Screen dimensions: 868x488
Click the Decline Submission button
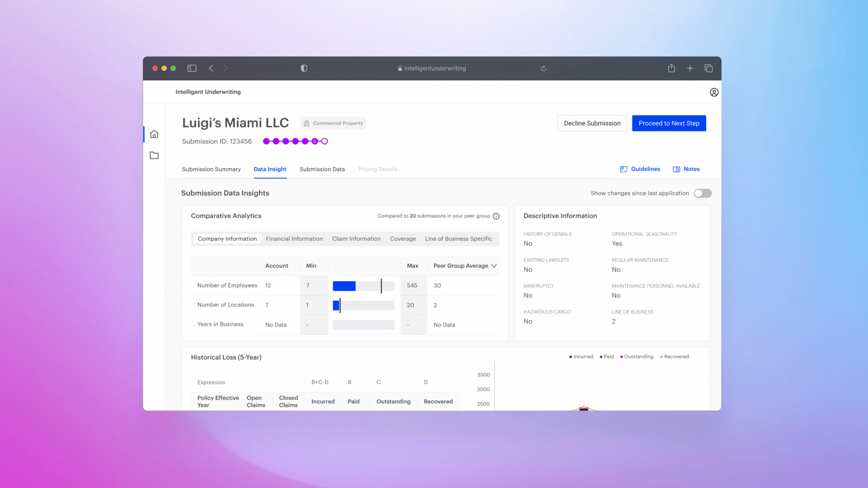coord(592,123)
